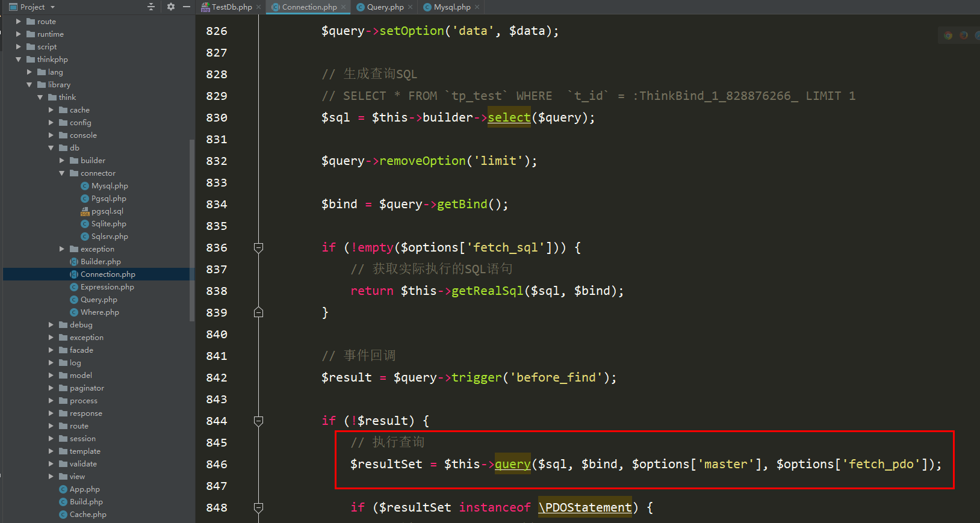Click the select method link on line 830
This screenshot has width=980, height=523.
(509, 117)
